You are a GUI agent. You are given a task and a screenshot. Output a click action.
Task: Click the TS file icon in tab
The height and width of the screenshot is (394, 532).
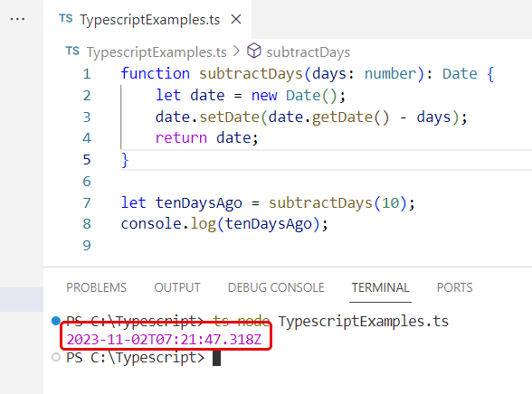(x=66, y=19)
